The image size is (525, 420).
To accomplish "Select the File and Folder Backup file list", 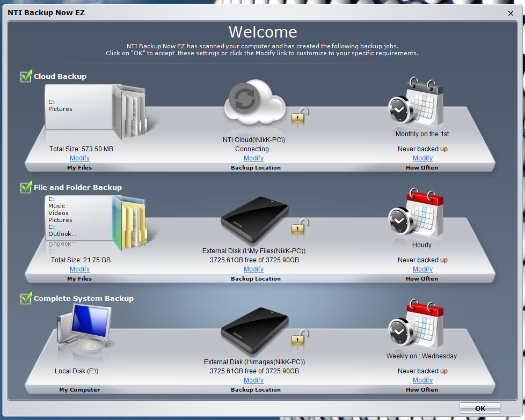I will (79, 218).
